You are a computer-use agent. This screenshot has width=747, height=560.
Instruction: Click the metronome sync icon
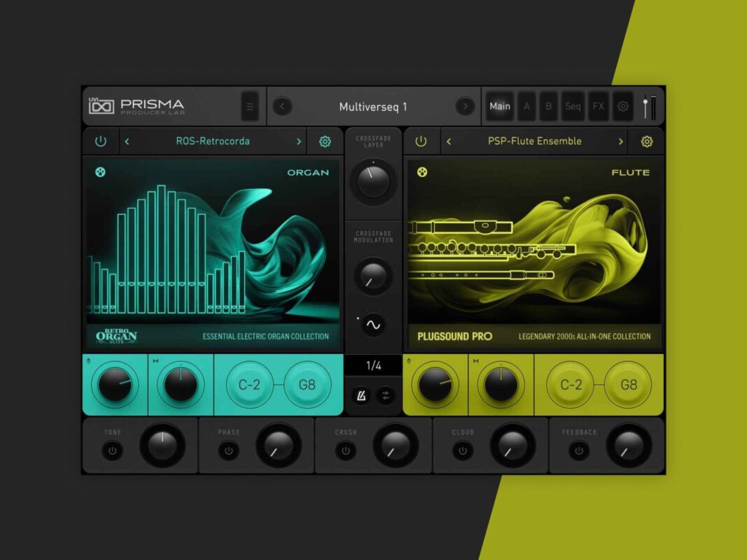[361, 395]
